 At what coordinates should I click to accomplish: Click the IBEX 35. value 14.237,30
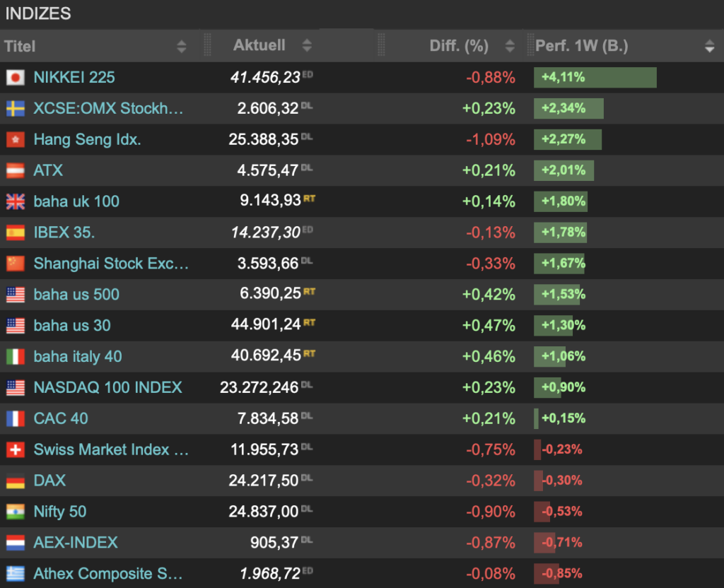click(266, 233)
